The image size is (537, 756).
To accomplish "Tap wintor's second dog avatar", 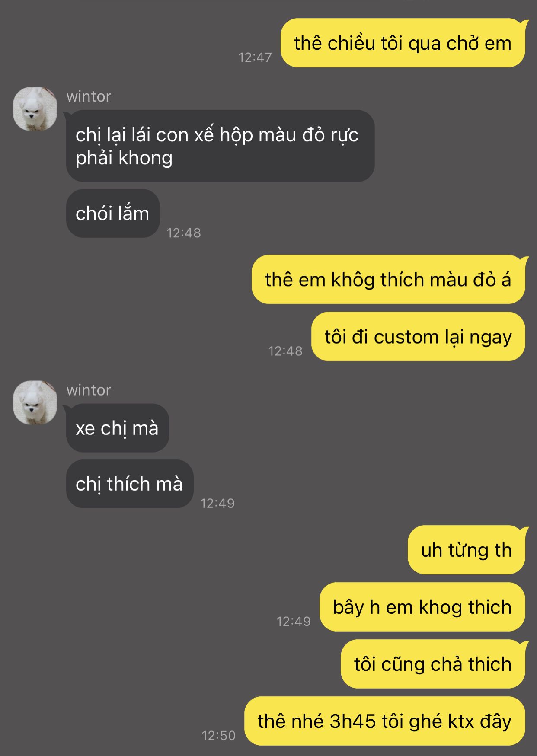I will (35, 402).
